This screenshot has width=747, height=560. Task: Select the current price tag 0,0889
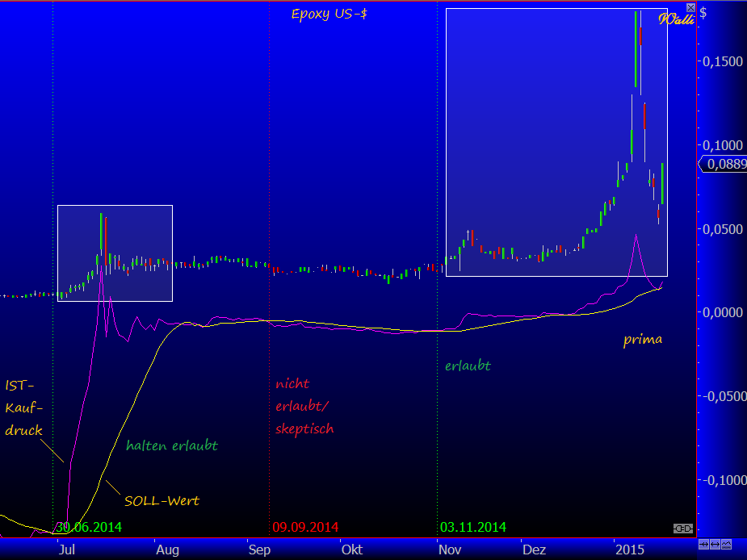coord(720,165)
